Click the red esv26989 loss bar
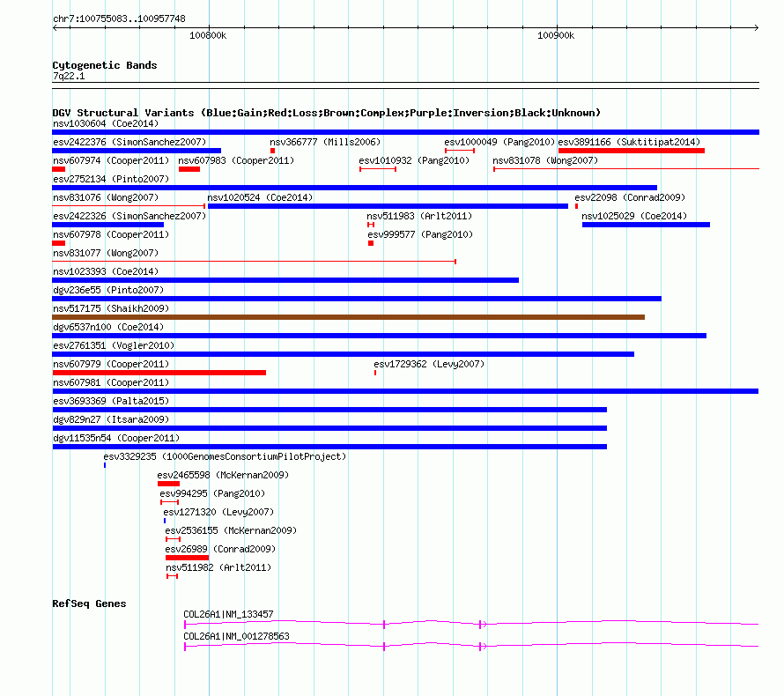The image size is (784, 696). tap(187, 558)
